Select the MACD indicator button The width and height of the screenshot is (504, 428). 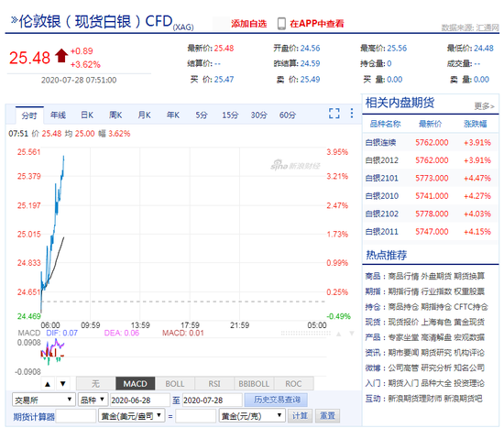135,384
